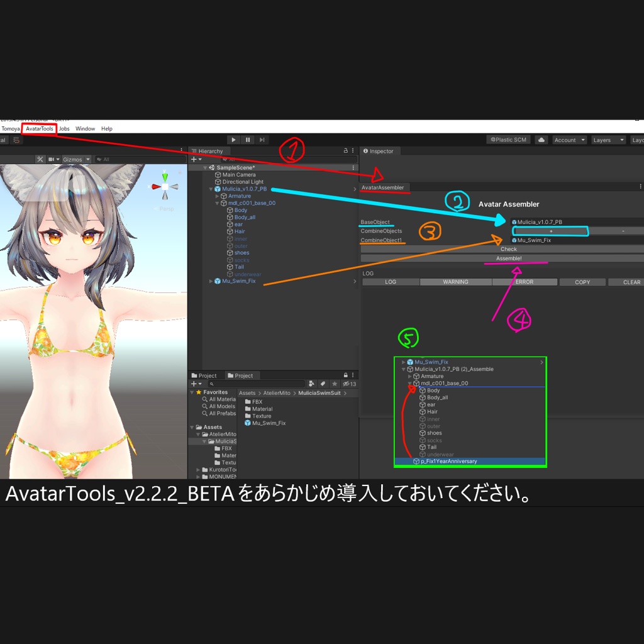Open the AvatarAssembler window kebab menu
644x644 pixels.
(640, 187)
